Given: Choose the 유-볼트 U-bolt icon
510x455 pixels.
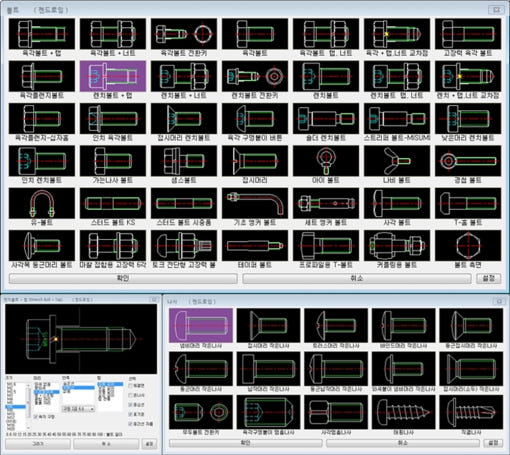Looking at the screenshot, I should [x=42, y=203].
